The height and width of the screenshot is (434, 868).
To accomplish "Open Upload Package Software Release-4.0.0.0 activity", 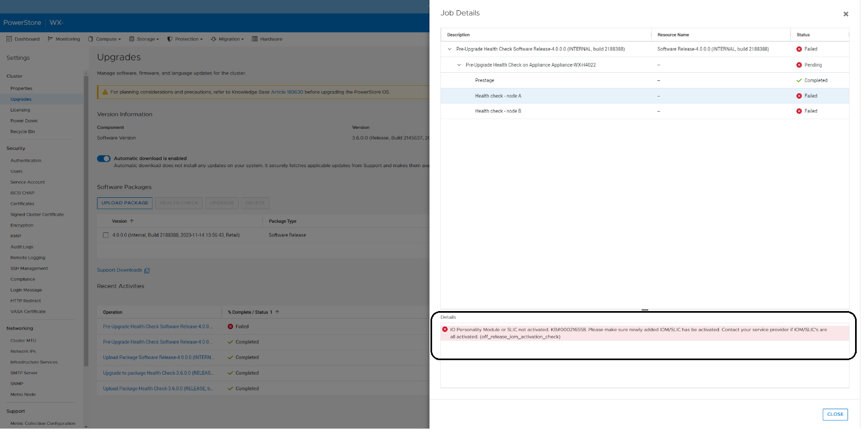I will 158,357.
